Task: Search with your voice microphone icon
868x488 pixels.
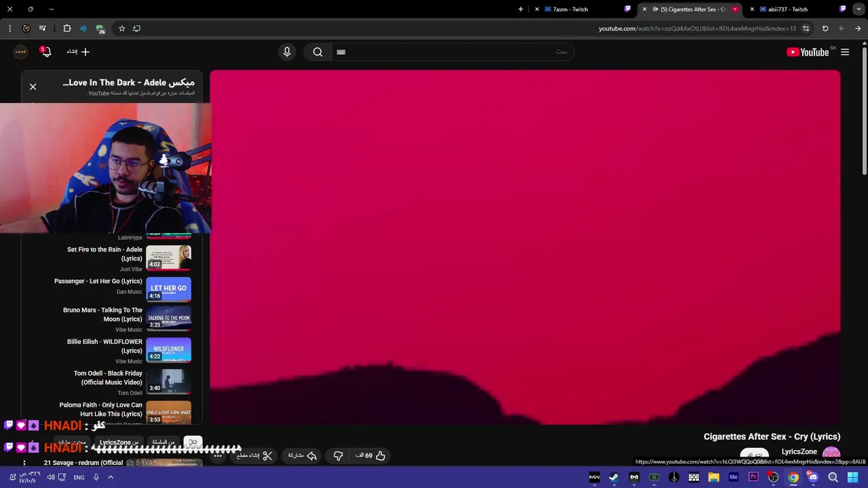Action: [287, 52]
